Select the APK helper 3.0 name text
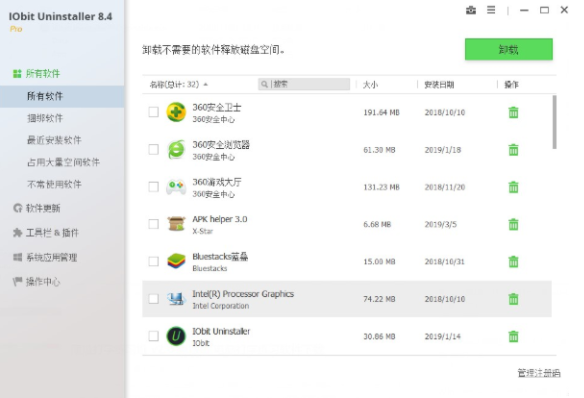This screenshot has height=398, width=584. [220, 219]
